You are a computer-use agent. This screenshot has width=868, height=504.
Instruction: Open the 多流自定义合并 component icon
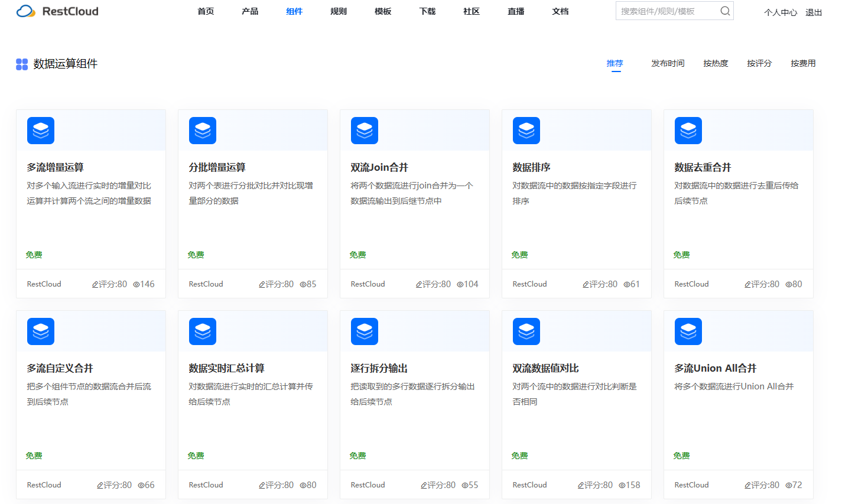point(41,331)
